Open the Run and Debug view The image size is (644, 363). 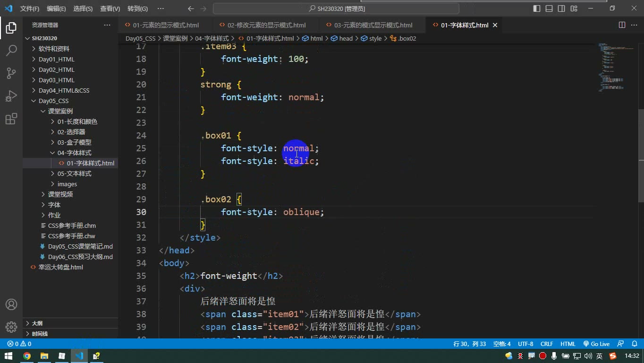(11, 96)
